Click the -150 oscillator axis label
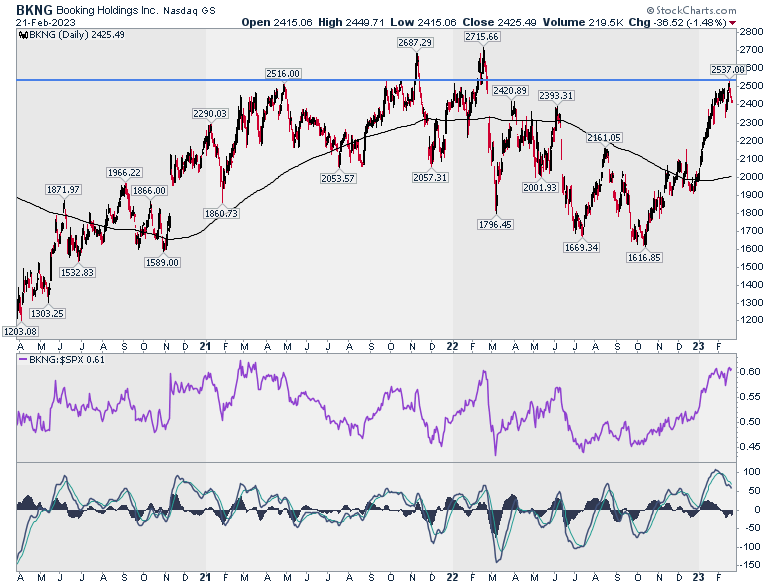Image resolution: width=780 pixels, height=586 pixels. tap(751, 565)
